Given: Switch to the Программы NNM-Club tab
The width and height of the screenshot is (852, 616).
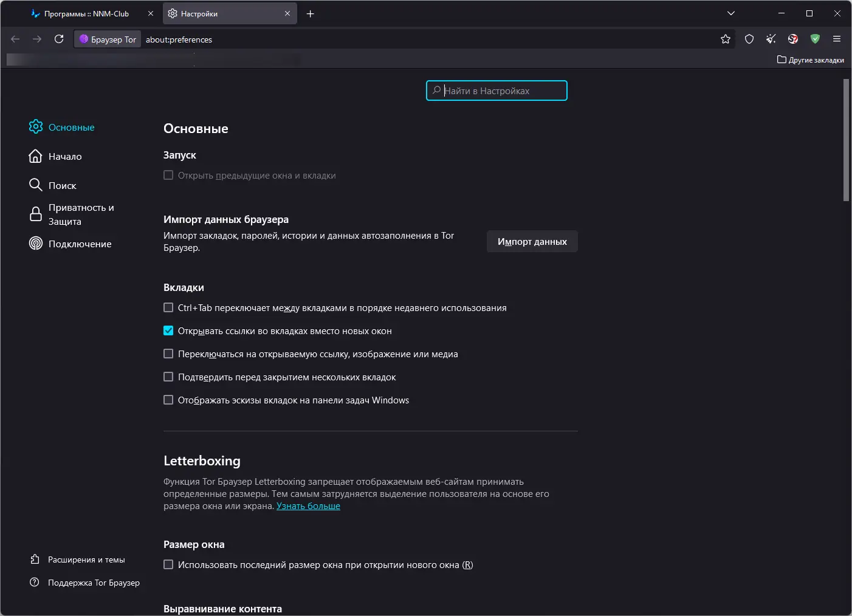Looking at the screenshot, I should (86, 14).
